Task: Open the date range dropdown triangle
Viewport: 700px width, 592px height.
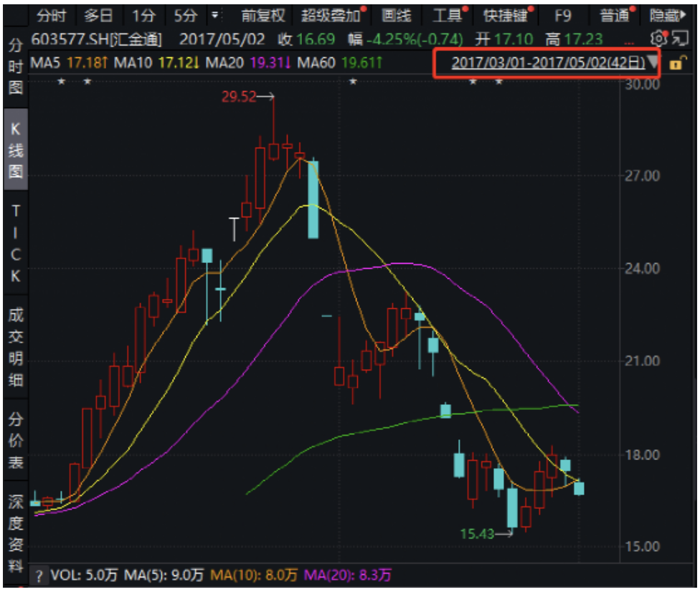Action: (x=652, y=63)
